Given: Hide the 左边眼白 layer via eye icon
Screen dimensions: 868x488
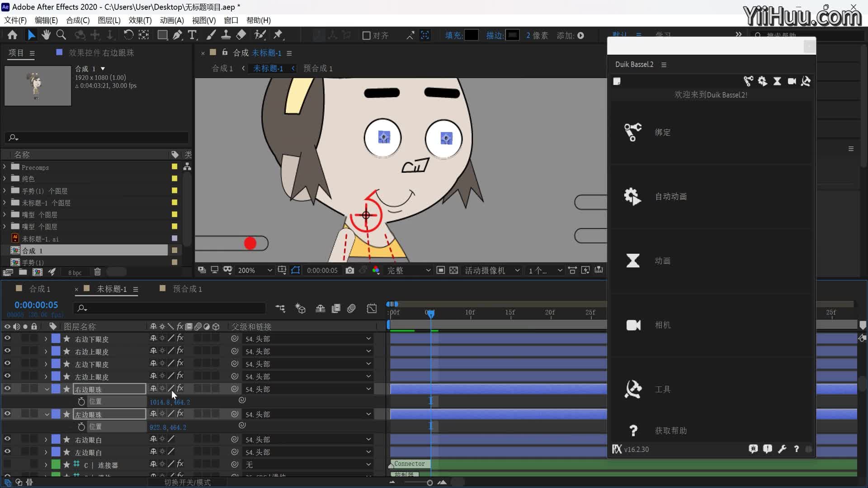Looking at the screenshot, I should pos(7,451).
